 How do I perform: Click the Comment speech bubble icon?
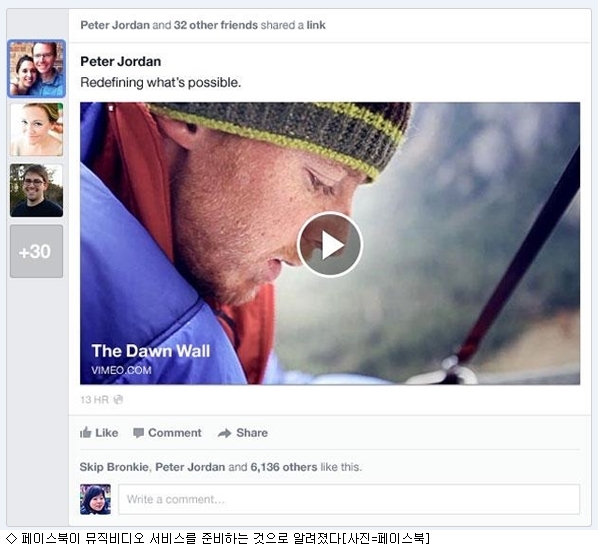[138, 433]
